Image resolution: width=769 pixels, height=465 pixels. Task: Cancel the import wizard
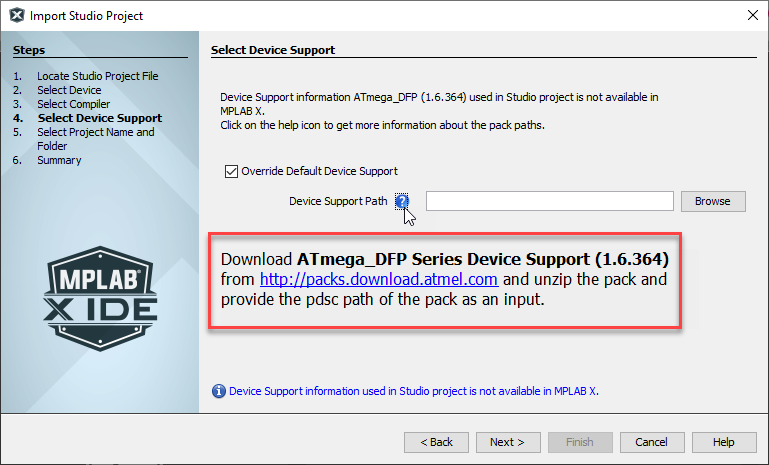tap(651, 442)
